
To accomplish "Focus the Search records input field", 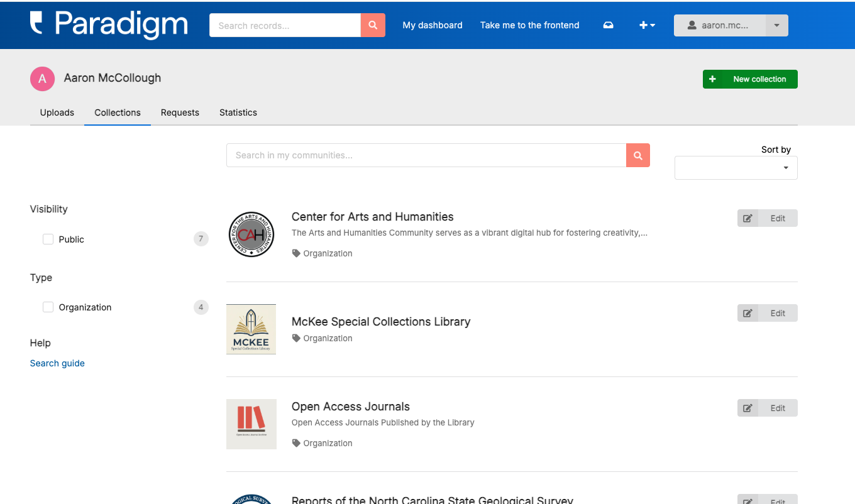I will (285, 25).
